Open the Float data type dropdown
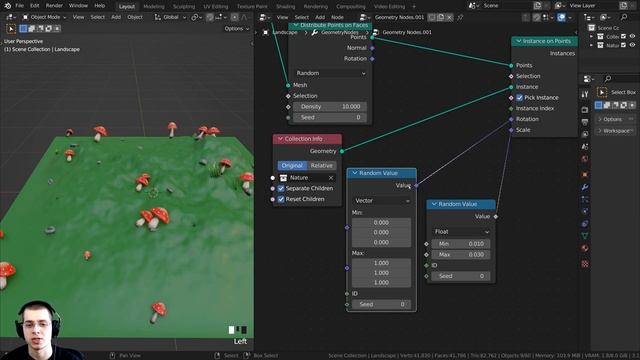This screenshot has height=360, width=640. 461,231
